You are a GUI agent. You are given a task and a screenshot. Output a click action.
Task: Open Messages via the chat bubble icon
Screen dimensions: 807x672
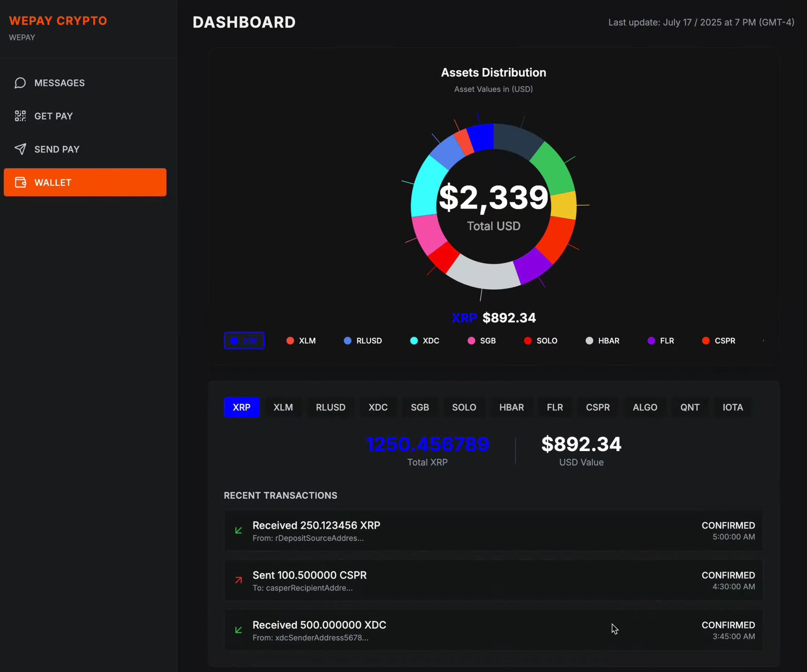tap(20, 83)
